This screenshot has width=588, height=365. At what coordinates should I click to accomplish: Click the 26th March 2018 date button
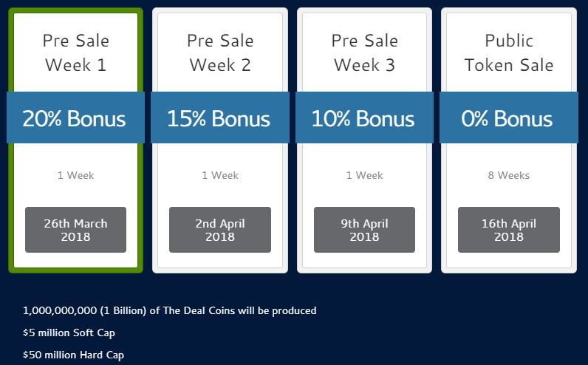[76, 230]
